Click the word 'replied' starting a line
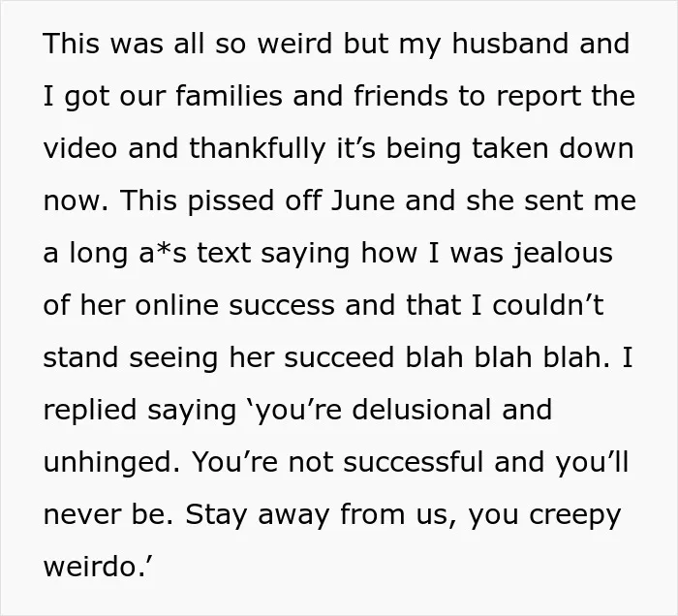Viewport: 678px width, 616px height. coord(90,412)
